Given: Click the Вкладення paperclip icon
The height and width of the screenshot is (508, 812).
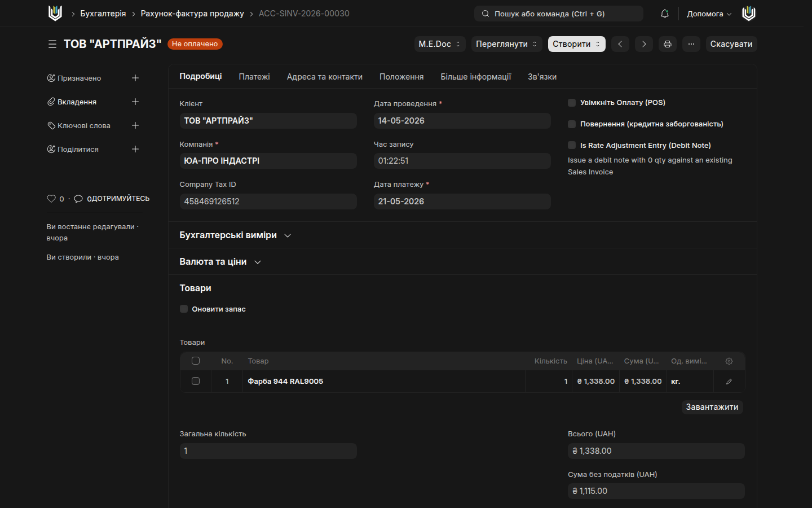Looking at the screenshot, I should [x=51, y=102].
